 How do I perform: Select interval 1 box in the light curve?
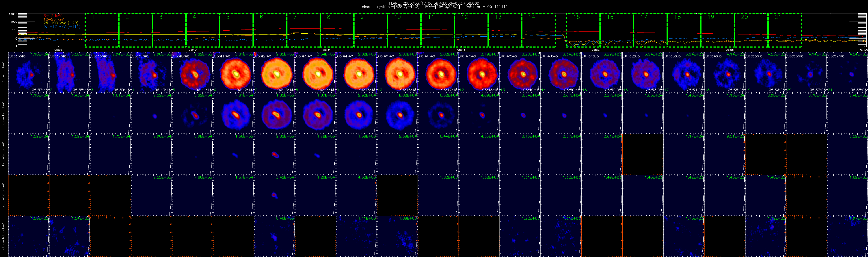[102, 30]
